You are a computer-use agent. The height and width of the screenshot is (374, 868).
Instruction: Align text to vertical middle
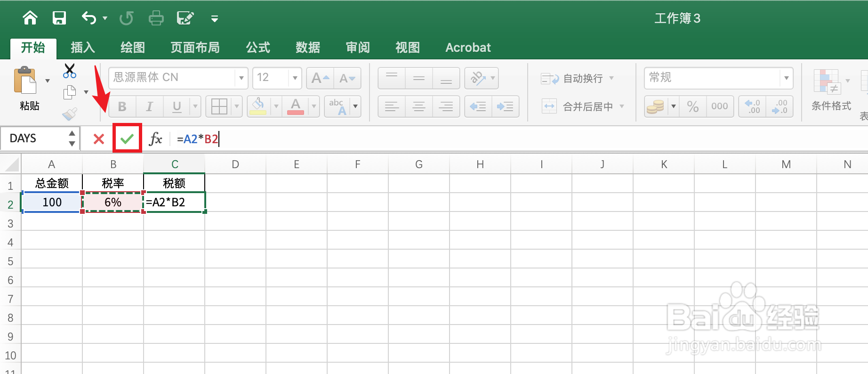419,78
